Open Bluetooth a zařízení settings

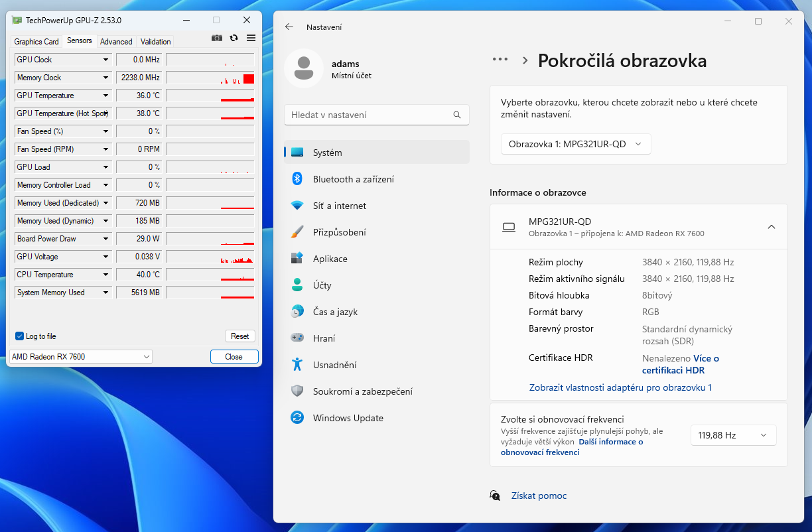tap(377, 179)
